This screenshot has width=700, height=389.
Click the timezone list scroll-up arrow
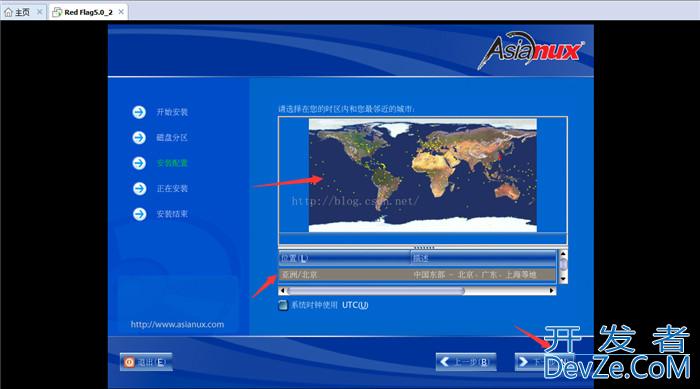click(x=563, y=254)
